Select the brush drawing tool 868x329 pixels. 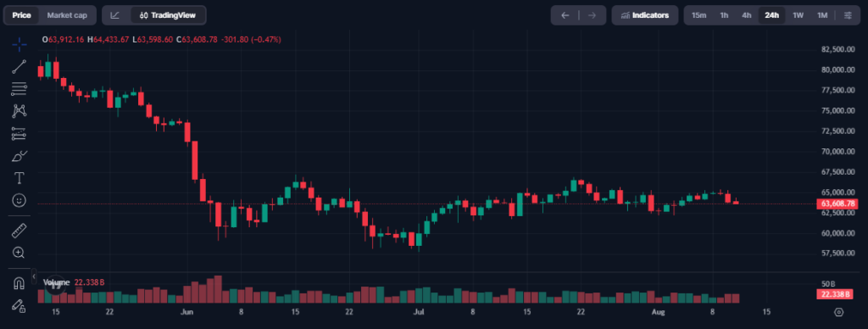click(x=19, y=156)
